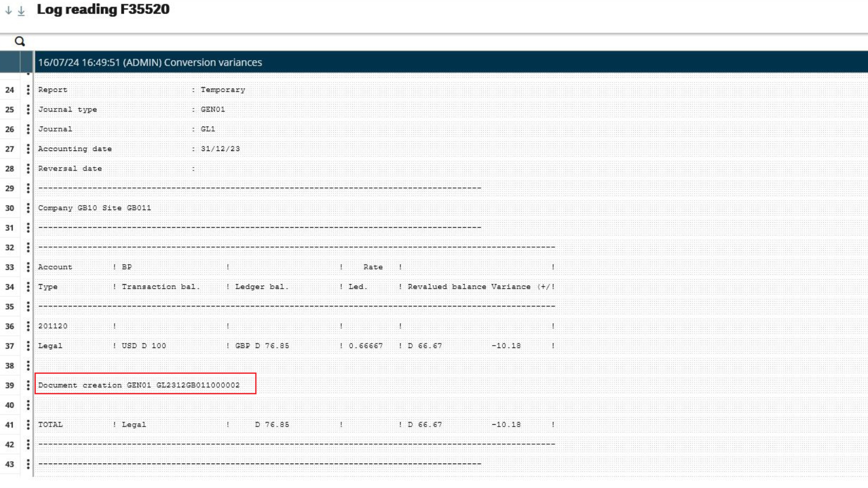The image size is (868, 488).
Task: Open the actions menu for row 24
Action: (28, 90)
